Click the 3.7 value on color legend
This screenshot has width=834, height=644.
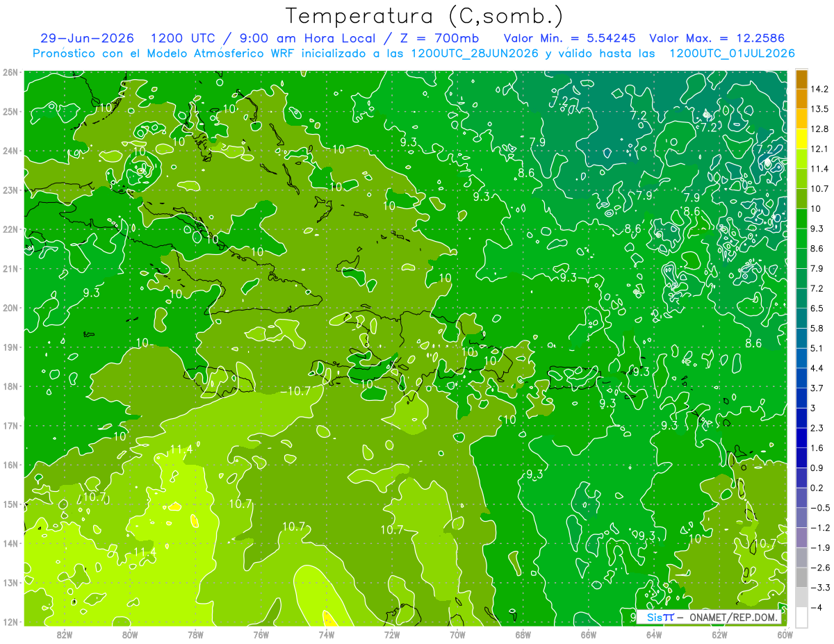pos(817,388)
